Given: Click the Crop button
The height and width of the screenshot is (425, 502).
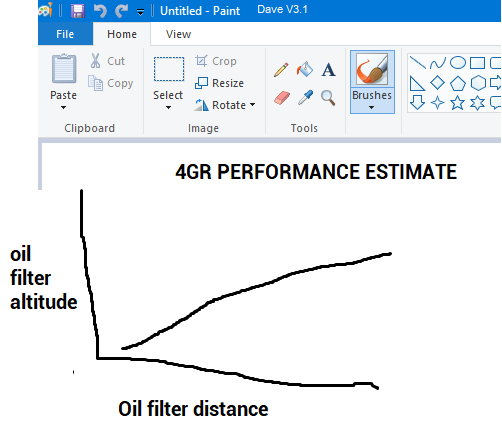Looking at the screenshot, I should click(216, 61).
